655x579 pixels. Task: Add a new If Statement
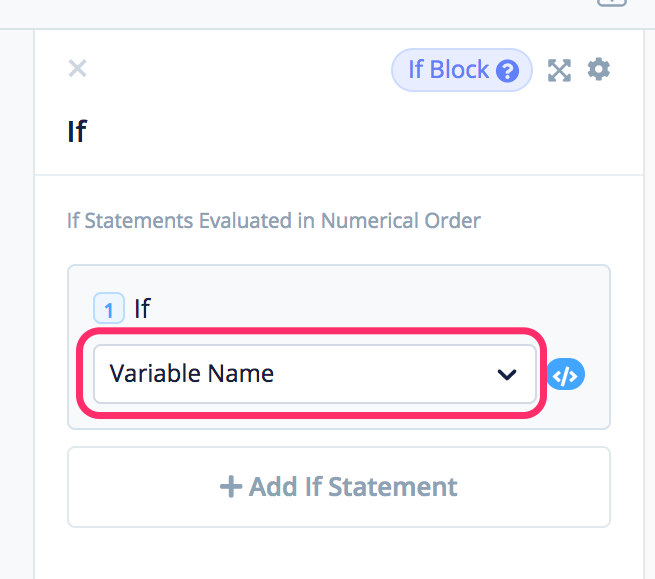[338, 487]
